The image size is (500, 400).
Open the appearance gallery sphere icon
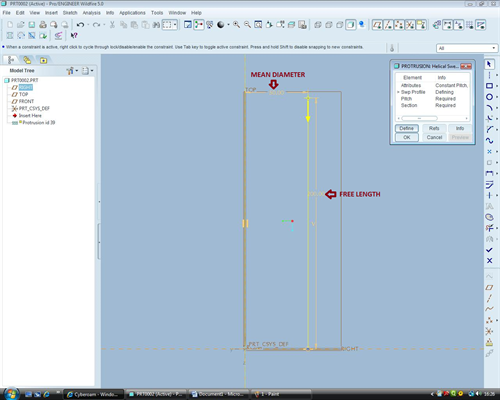click(x=220, y=25)
